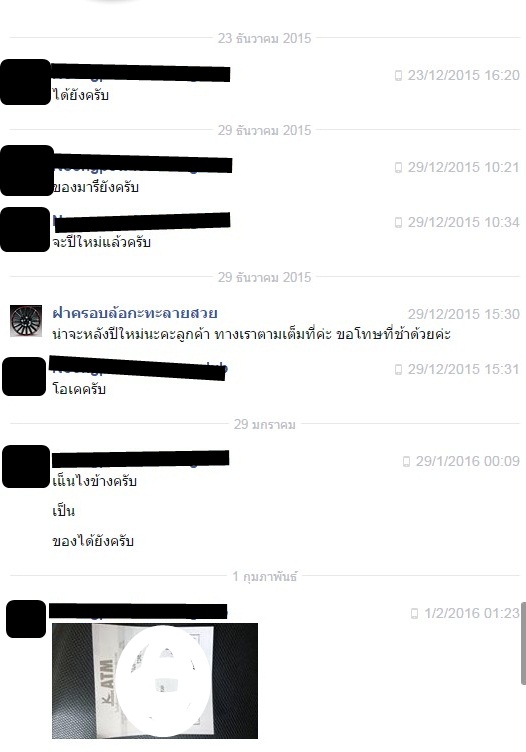Click mobile icon beside 29/12/2015 10:34
The width and height of the screenshot is (526, 752).
[x=398, y=223]
